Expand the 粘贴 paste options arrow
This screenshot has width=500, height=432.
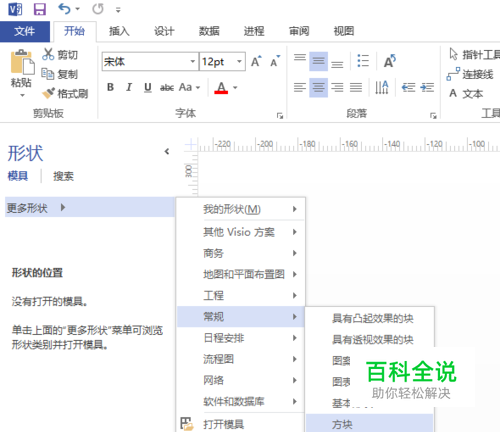(x=22, y=95)
